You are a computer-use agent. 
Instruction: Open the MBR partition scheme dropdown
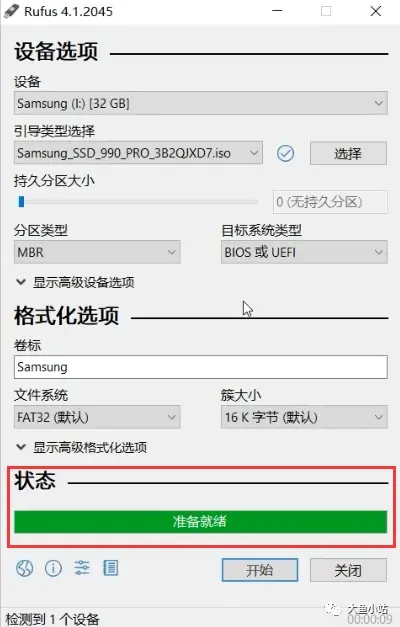click(97, 252)
